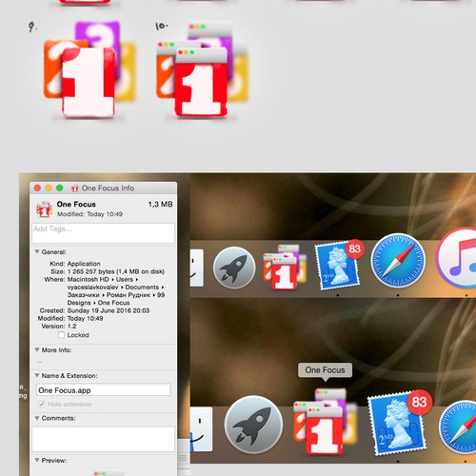The image size is (476, 476).
Task: Zoom the One Focus Info window
Action: 60,188
